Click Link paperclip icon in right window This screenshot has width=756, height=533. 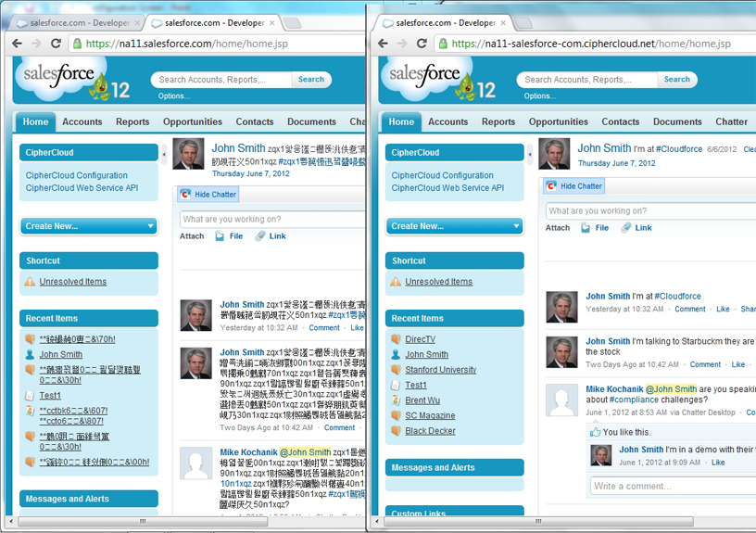point(625,228)
